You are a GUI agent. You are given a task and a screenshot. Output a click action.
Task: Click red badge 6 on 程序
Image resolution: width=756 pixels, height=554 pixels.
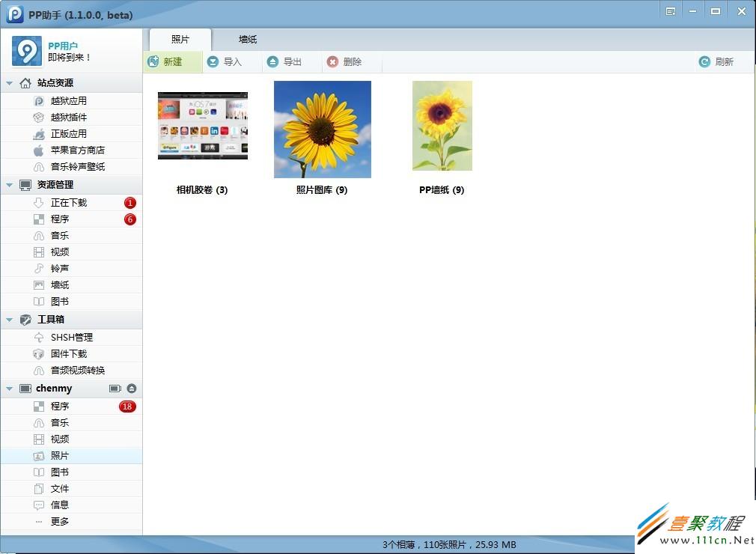(129, 219)
